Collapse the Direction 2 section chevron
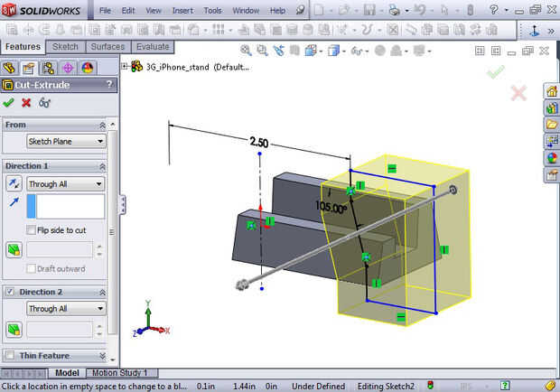This screenshot has height=392, width=560. pyautogui.click(x=102, y=293)
